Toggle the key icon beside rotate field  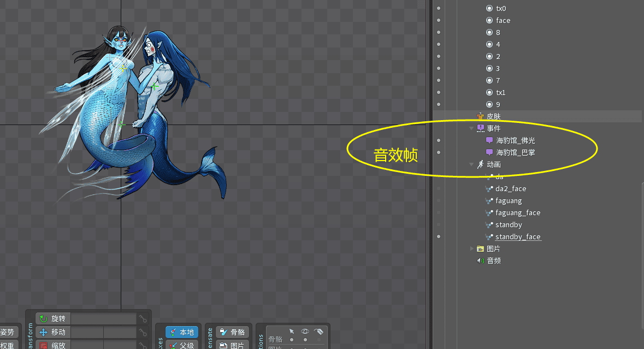click(x=143, y=319)
